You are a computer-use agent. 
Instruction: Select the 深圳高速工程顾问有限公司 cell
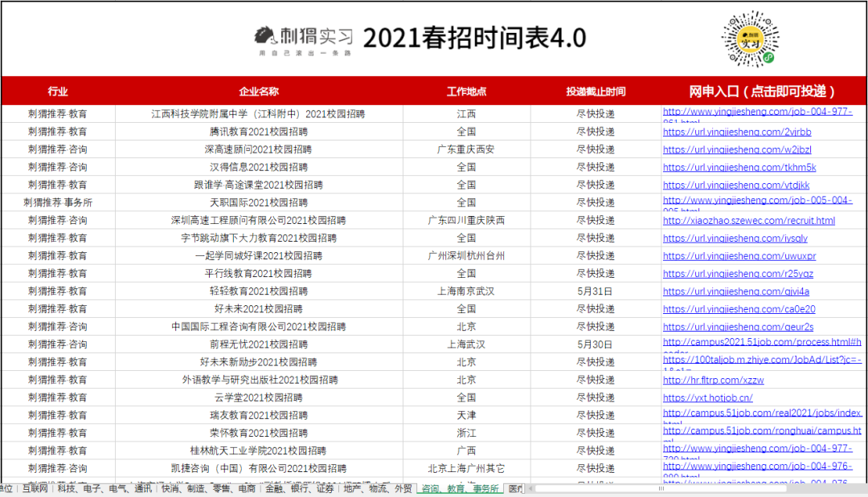(259, 220)
